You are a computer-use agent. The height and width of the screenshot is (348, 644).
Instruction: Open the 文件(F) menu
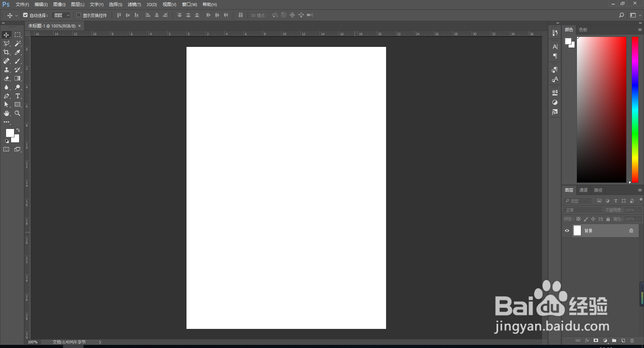22,4
